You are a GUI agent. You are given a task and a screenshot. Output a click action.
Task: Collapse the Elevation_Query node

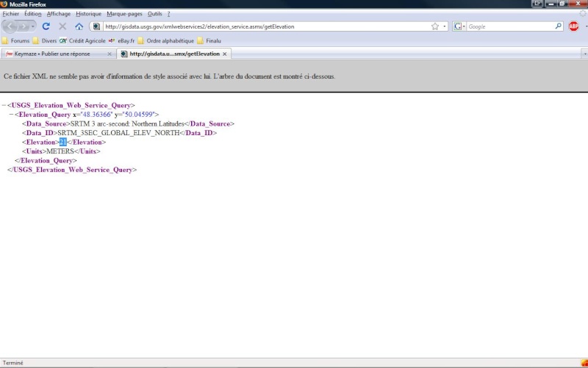(11, 115)
